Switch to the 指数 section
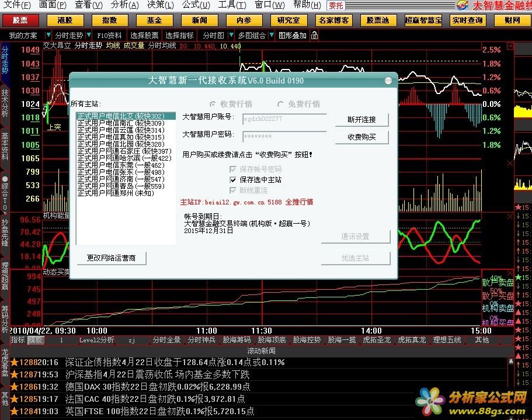 (x=110, y=20)
